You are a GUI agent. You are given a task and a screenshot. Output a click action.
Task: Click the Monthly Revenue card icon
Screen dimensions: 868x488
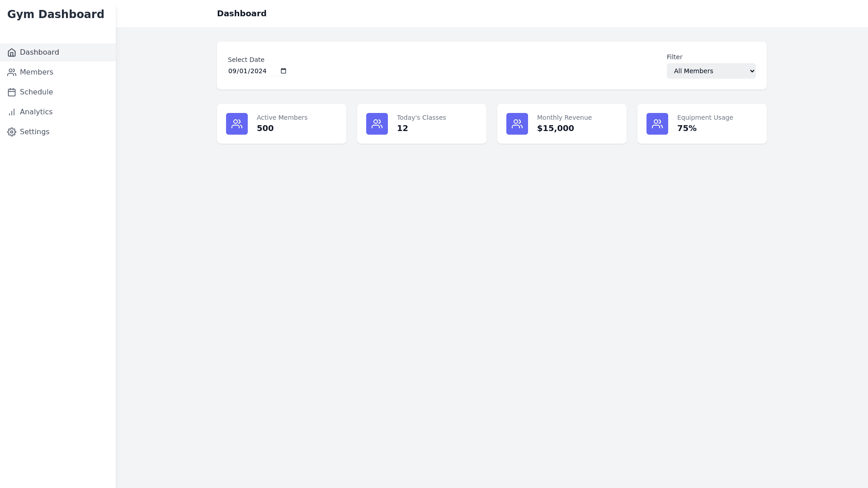[x=517, y=124]
